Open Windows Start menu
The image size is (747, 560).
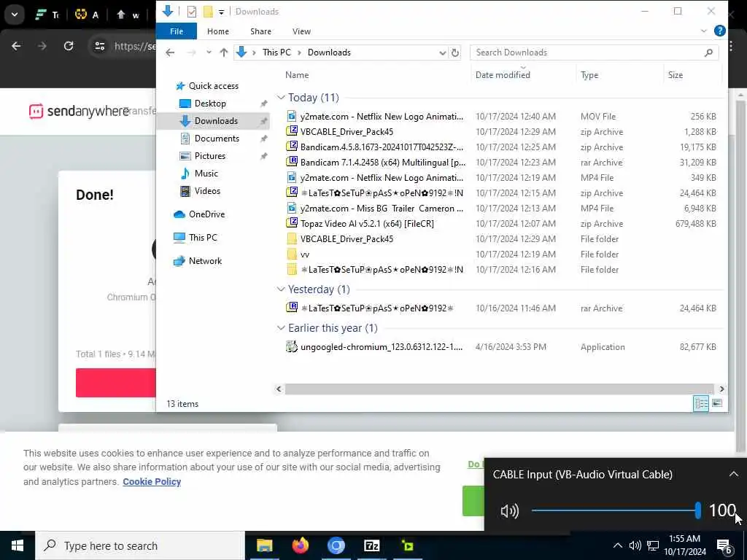[x=18, y=545]
